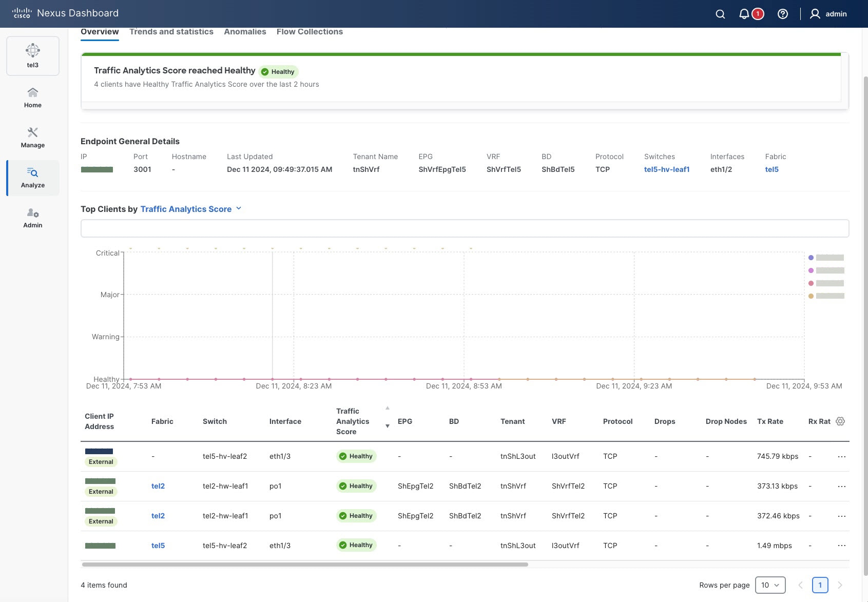Click the ShVrfEpgTel5 EPG value
The image size is (868, 602).
pyautogui.click(x=442, y=169)
